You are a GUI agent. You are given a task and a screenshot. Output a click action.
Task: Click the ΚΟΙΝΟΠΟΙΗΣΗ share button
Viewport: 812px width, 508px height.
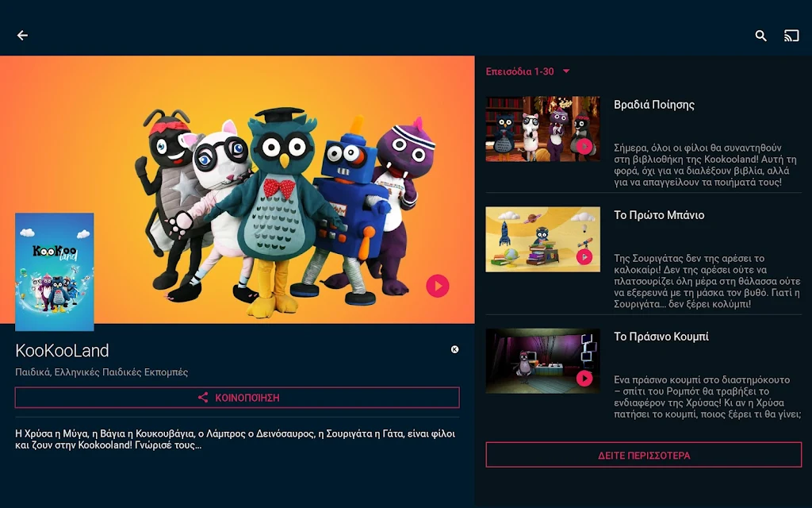tap(237, 398)
